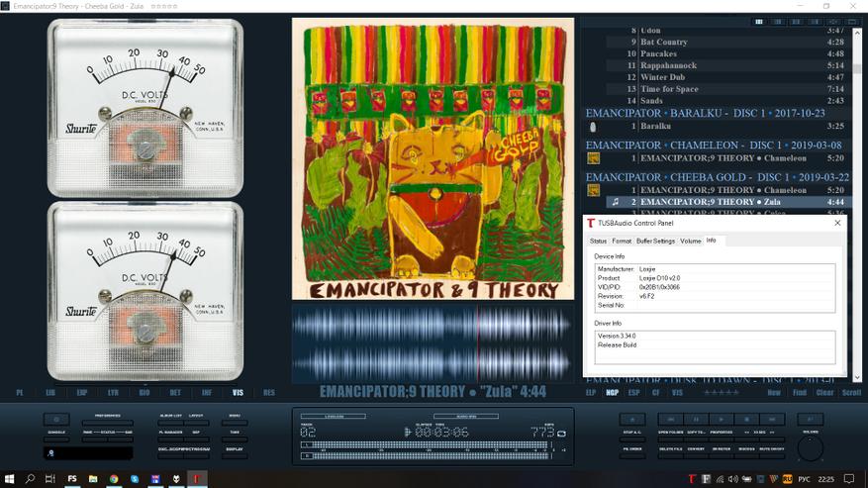Click the mute speaker button above Volume

click(x=811, y=419)
